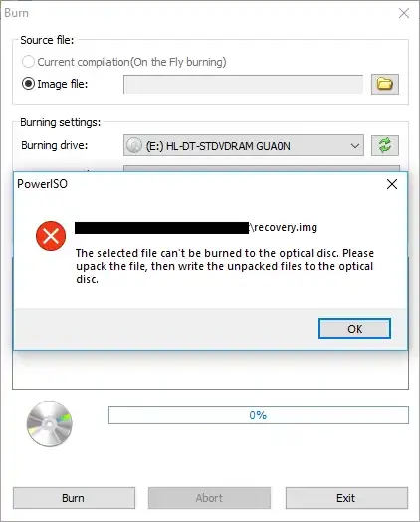The image size is (420, 522).
Task: Click the red error icon in PowerISO dialog
Action: pyautogui.click(x=51, y=236)
